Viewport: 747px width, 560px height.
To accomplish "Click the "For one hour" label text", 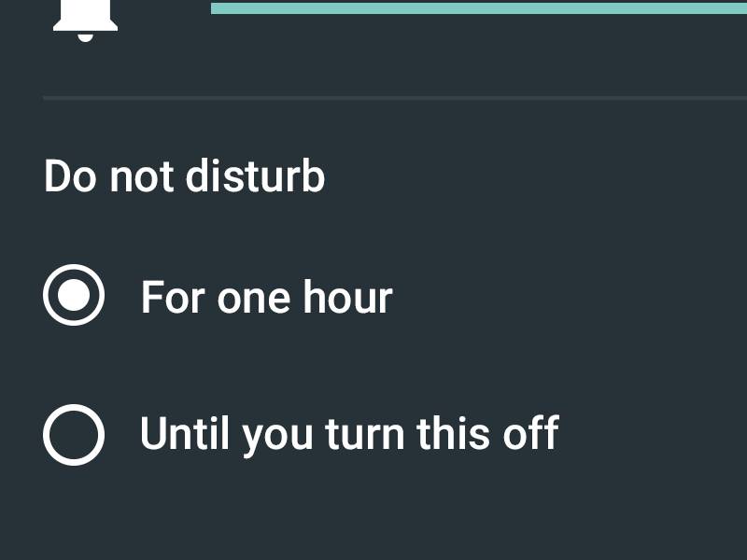I will click(266, 298).
